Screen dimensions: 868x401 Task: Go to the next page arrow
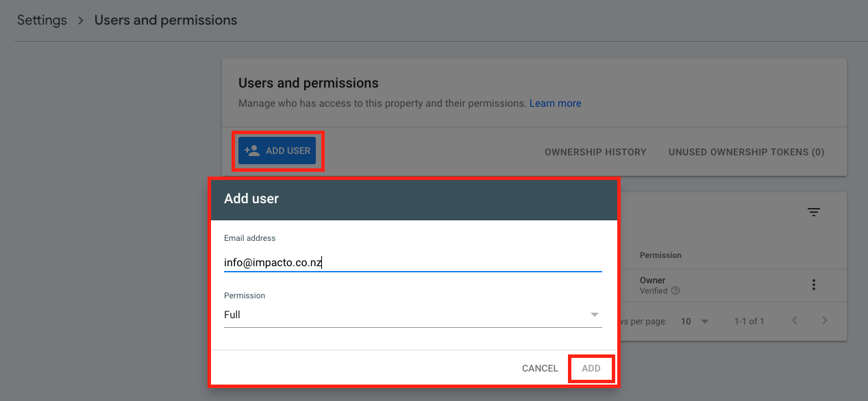825,321
